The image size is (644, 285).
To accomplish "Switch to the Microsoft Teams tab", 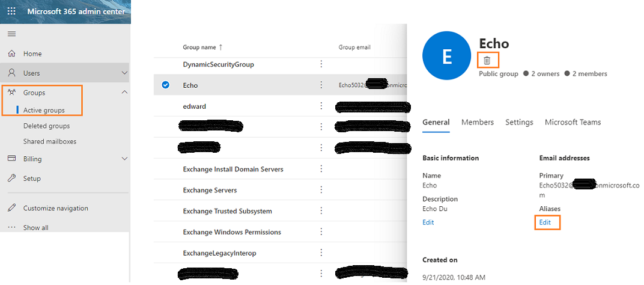I will (x=573, y=122).
